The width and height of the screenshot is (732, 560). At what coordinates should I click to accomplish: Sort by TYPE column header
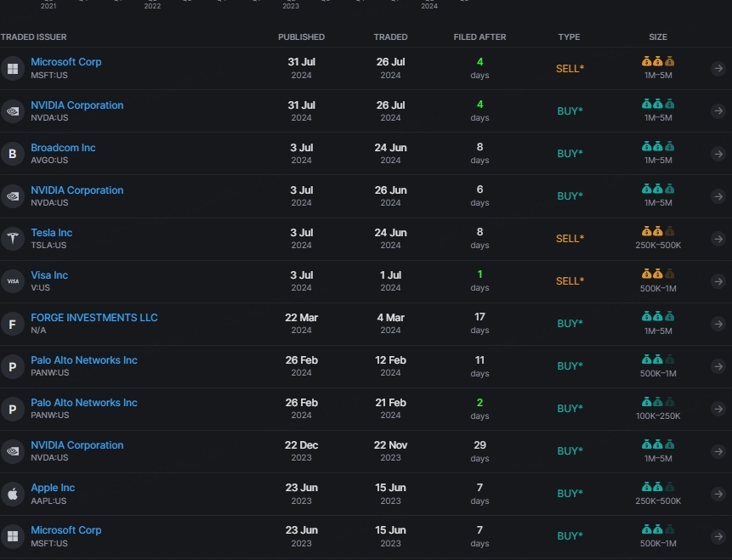coord(569,37)
